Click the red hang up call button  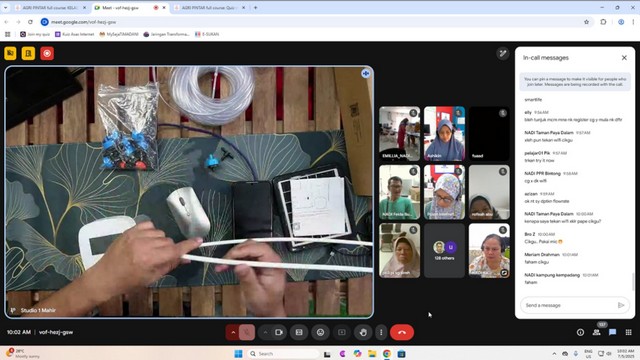[x=402, y=332]
